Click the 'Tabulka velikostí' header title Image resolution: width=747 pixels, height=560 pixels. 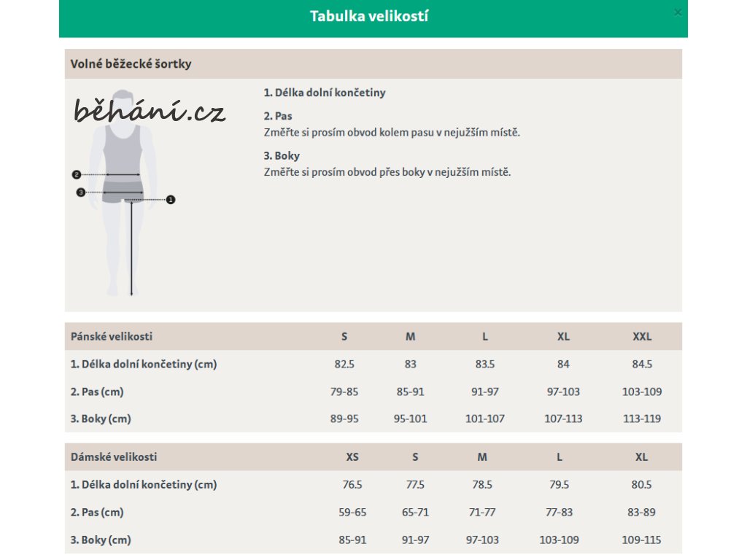(x=369, y=16)
